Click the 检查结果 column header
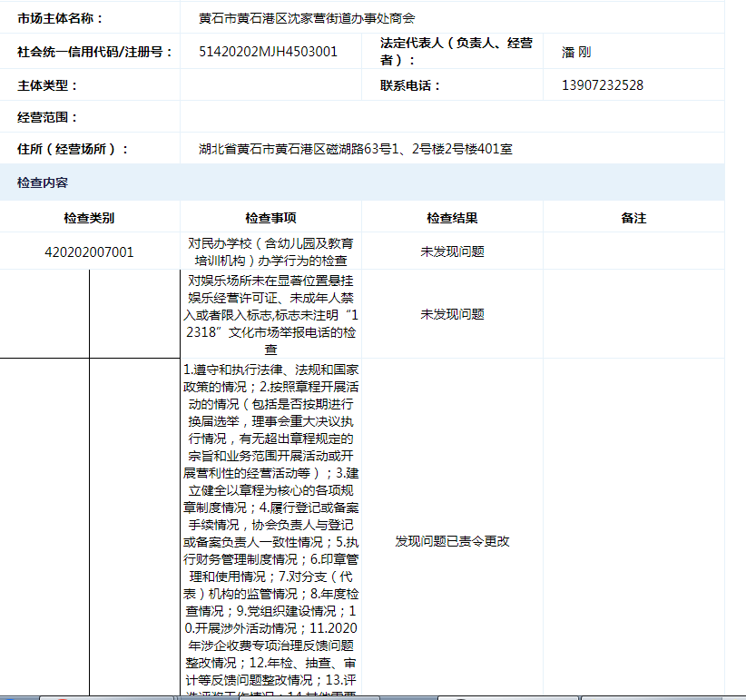 (452, 218)
